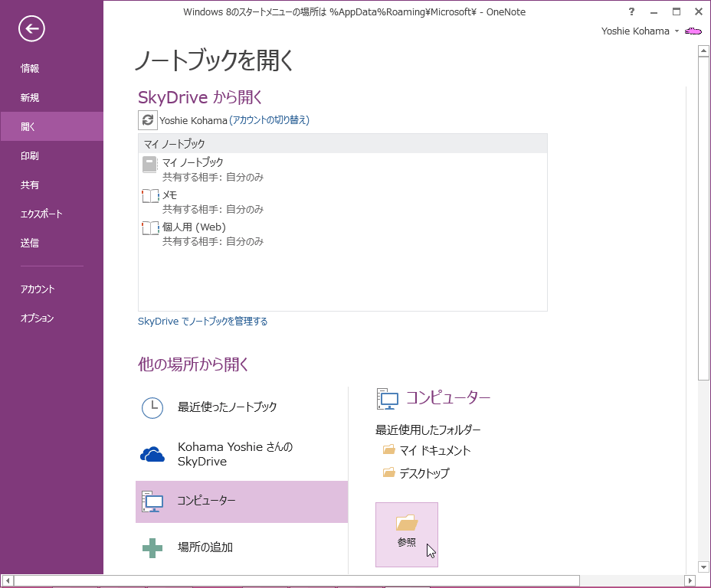The width and height of the screenshot is (711, 588).
Task: Click the 参照 browse button
Action: tap(407, 534)
